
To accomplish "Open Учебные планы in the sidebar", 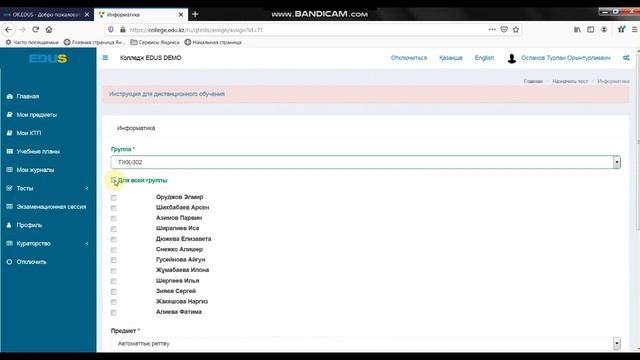I will [x=38, y=151].
